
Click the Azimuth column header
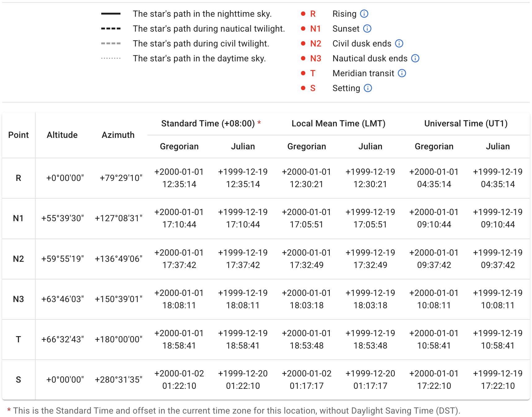tap(118, 135)
